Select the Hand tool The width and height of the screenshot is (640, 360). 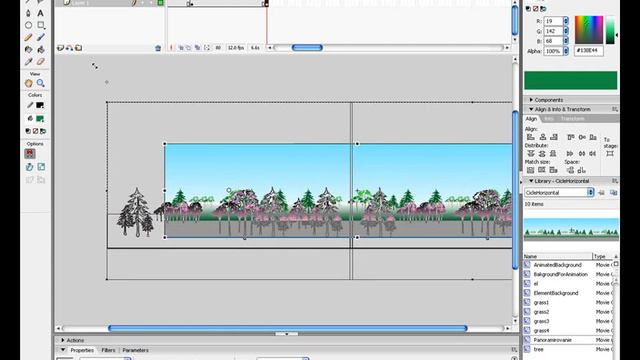(x=28, y=83)
